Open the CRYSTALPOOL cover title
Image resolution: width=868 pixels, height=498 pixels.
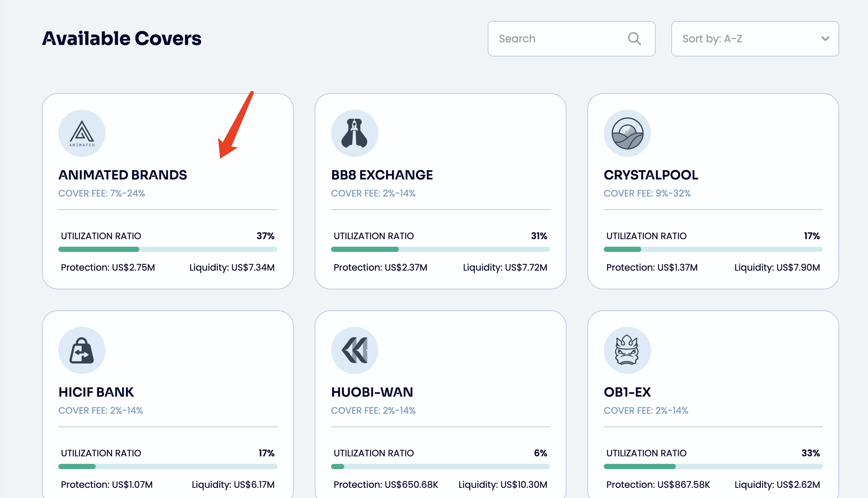point(651,175)
